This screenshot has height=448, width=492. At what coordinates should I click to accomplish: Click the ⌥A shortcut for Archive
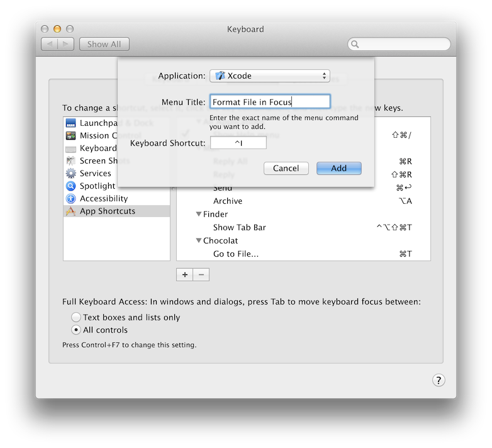(x=405, y=201)
